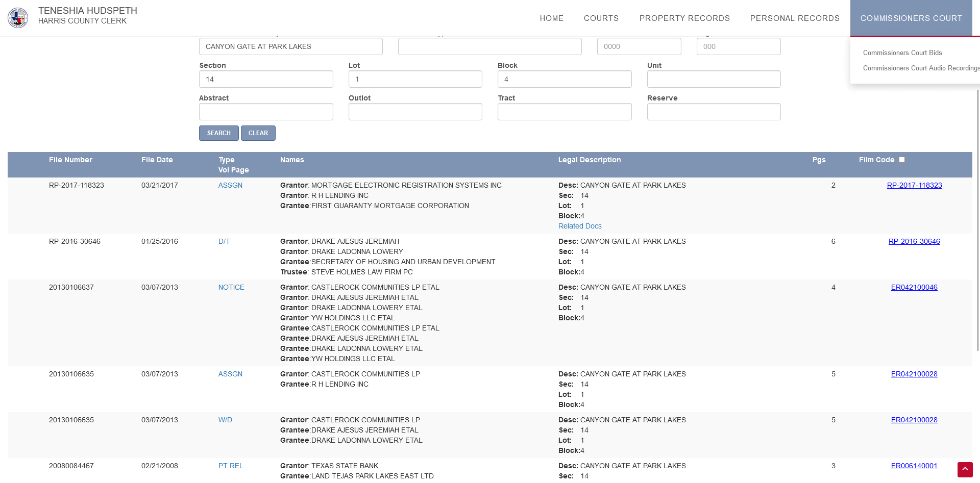Click the NOTICE document type link
The height and width of the screenshot is (483, 980).
pyautogui.click(x=231, y=287)
